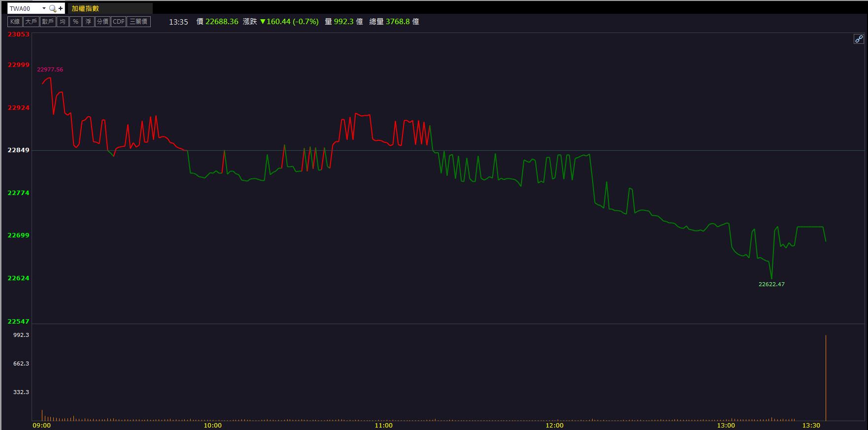Click the 13:35 time display
868x430 pixels.
coord(178,22)
